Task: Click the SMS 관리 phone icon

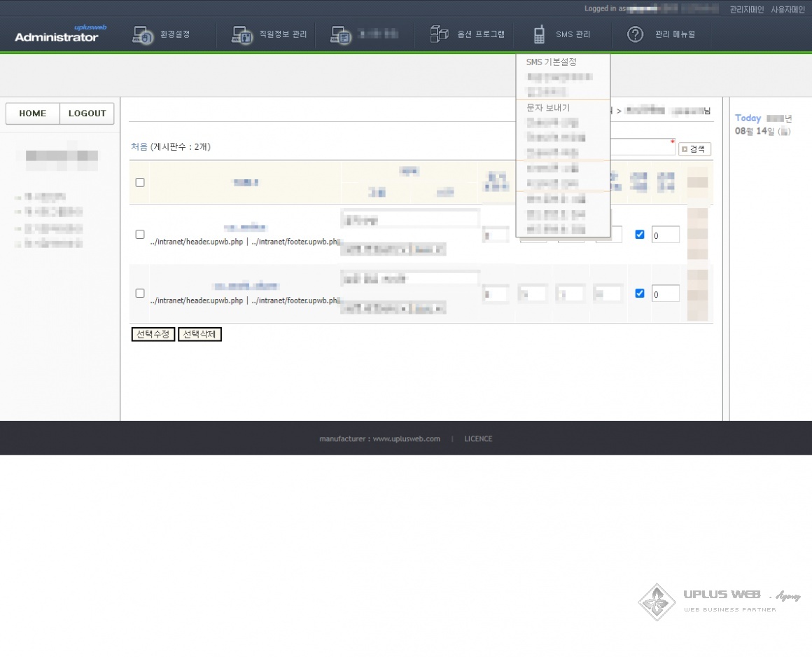Action: 539,34
